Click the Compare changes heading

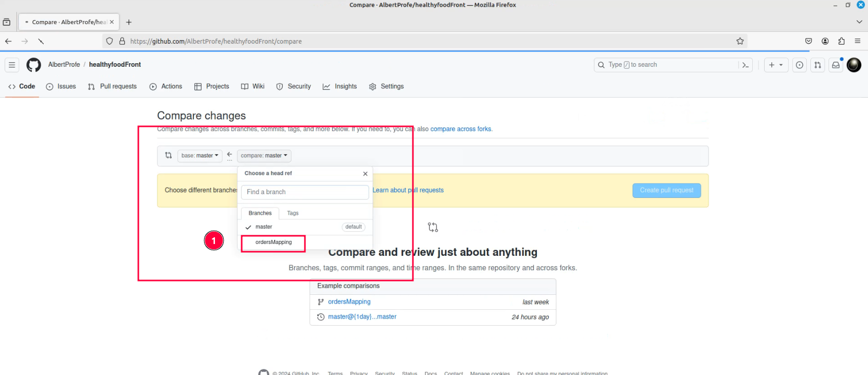point(202,116)
